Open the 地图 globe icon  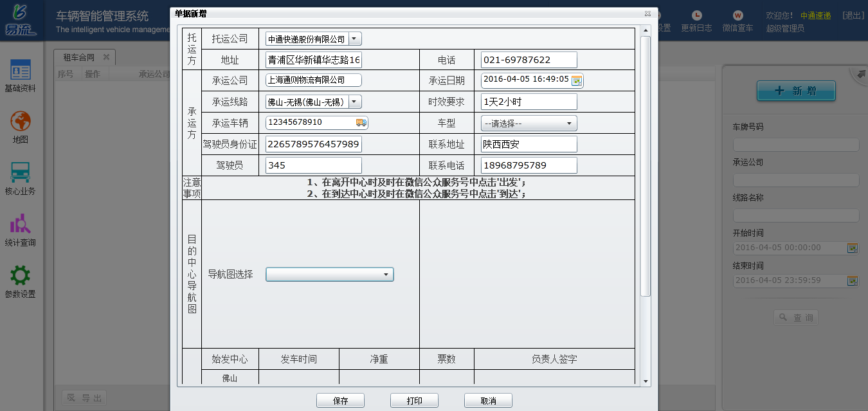tap(20, 127)
